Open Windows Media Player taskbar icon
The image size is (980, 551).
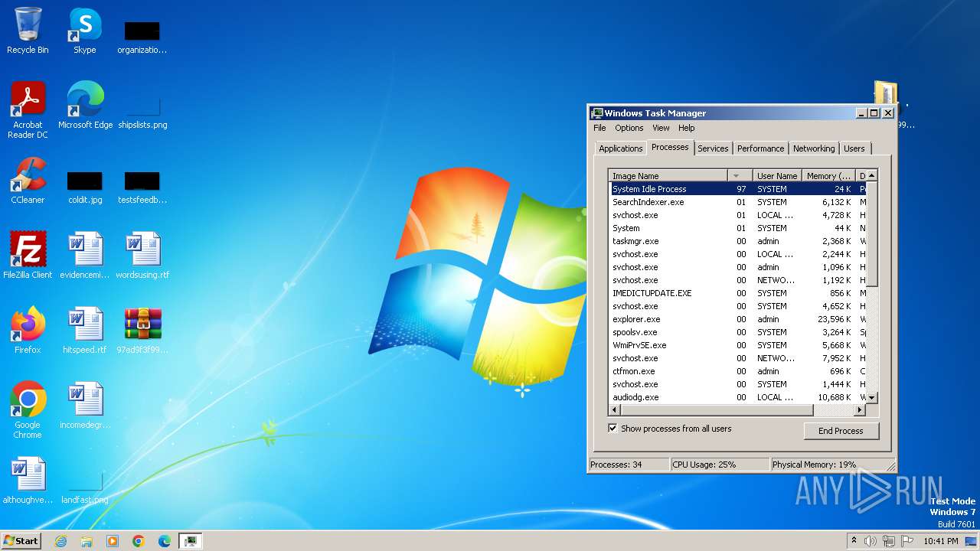pyautogui.click(x=113, y=541)
